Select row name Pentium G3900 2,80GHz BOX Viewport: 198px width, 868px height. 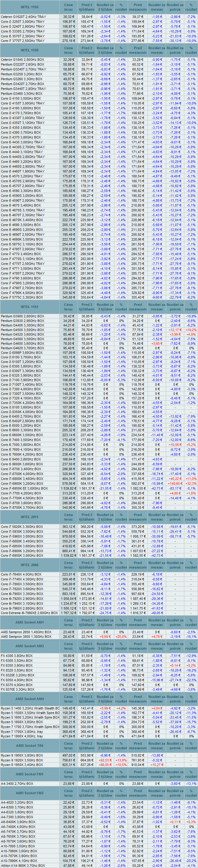point(23,316)
